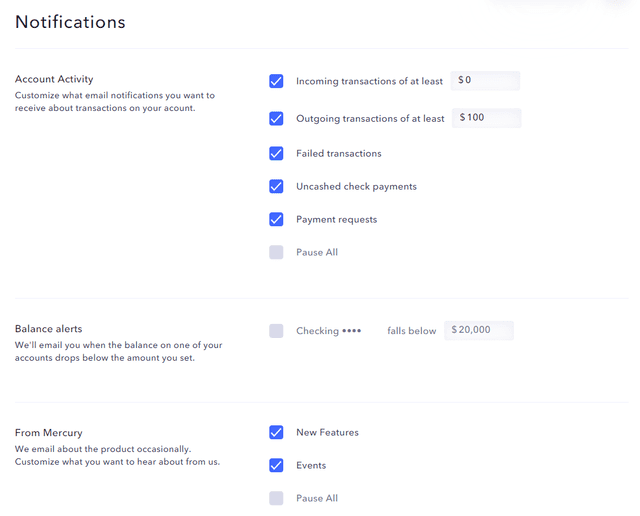Click the Account Activity description paragraph
This screenshot has width=640, height=516.
click(x=115, y=102)
